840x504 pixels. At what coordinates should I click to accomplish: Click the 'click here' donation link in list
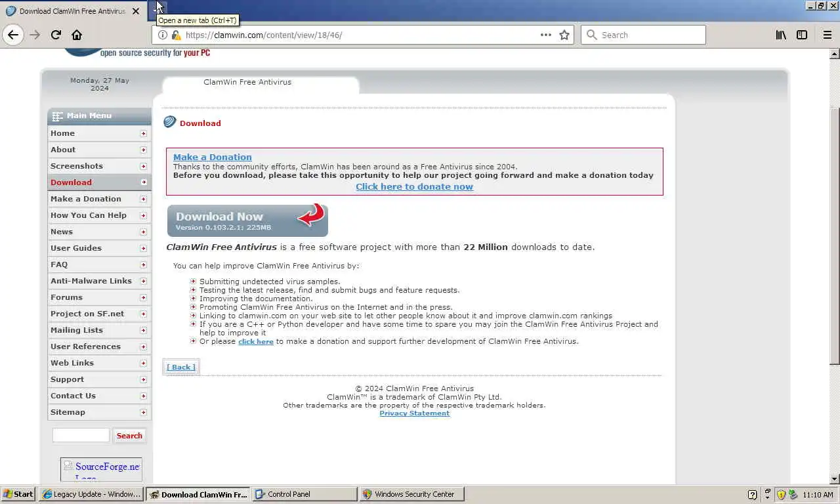point(255,342)
